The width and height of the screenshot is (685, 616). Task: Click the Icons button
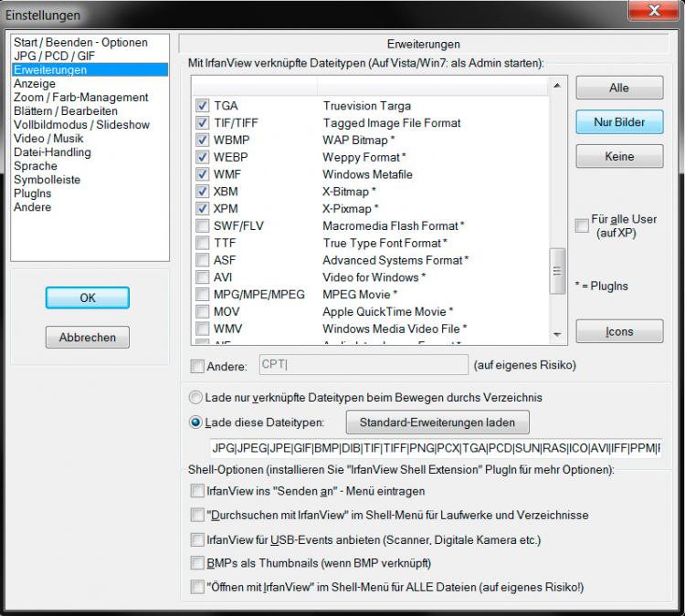[619, 331]
